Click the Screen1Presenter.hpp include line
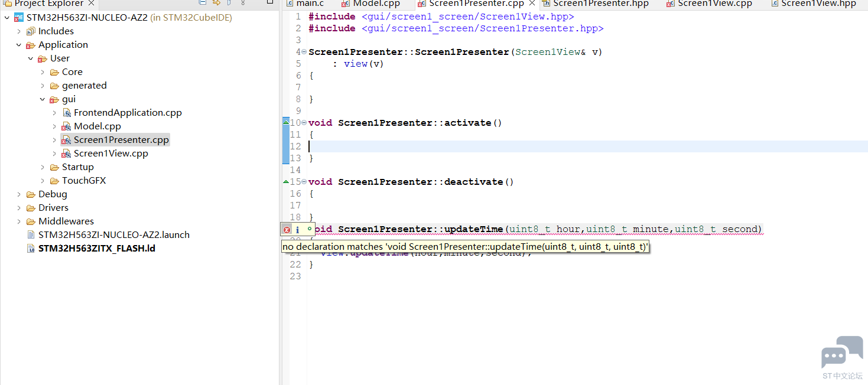This screenshot has height=385, width=868. point(456,28)
